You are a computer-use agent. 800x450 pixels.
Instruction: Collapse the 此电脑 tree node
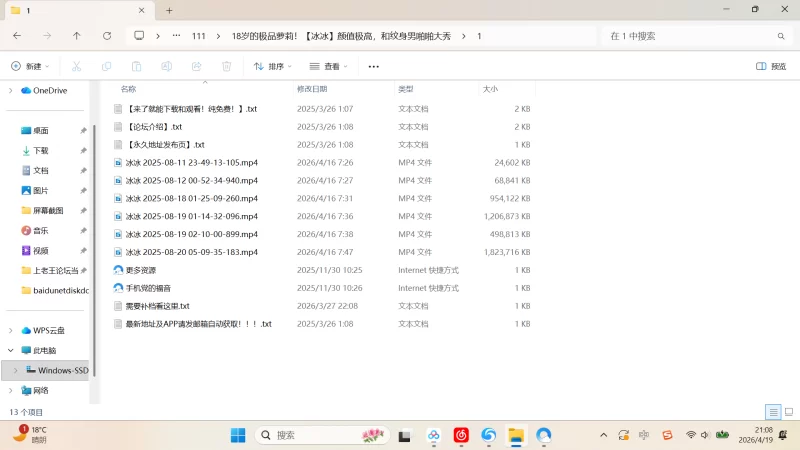11,351
